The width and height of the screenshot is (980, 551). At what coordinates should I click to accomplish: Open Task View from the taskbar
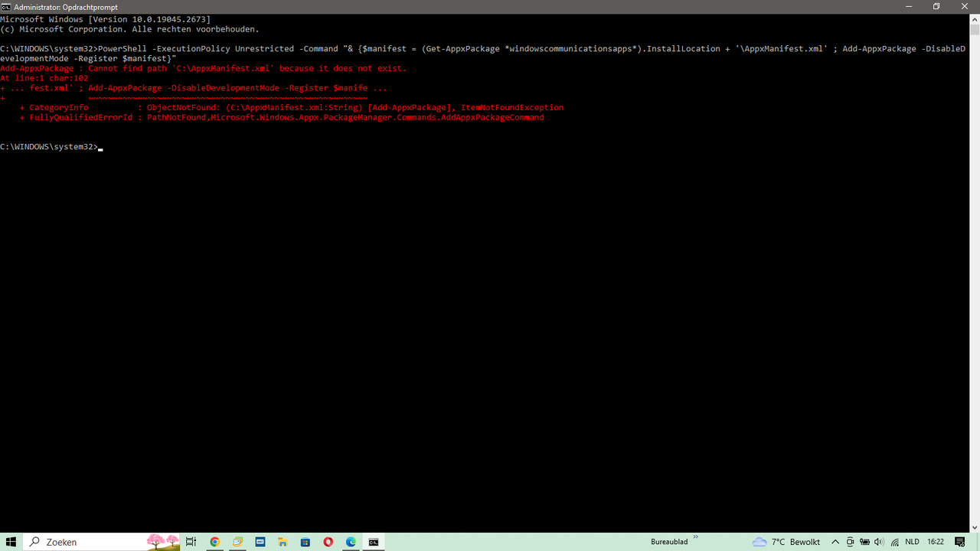point(191,542)
